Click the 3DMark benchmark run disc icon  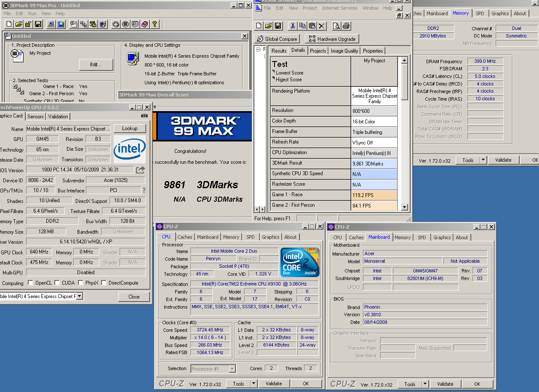coord(115,24)
